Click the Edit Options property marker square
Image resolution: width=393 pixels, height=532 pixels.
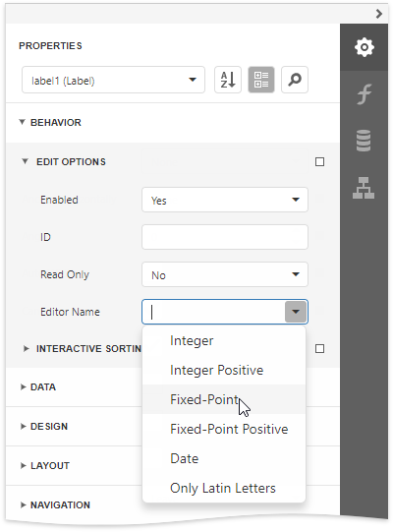pos(319,162)
